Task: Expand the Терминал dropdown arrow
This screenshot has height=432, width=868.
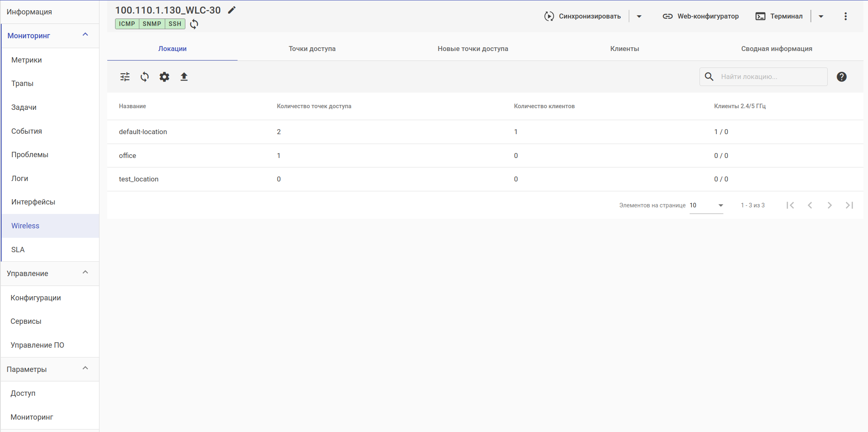Action: point(821,16)
